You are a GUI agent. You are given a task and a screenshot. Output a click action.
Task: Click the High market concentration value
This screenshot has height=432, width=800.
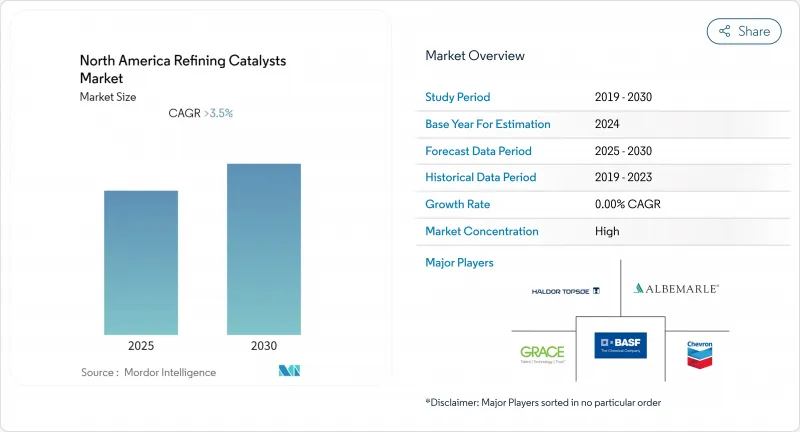pos(607,231)
